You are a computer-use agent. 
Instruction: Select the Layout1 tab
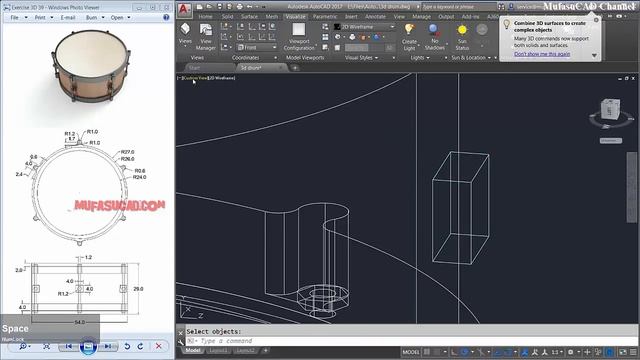(x=218, y=350)
